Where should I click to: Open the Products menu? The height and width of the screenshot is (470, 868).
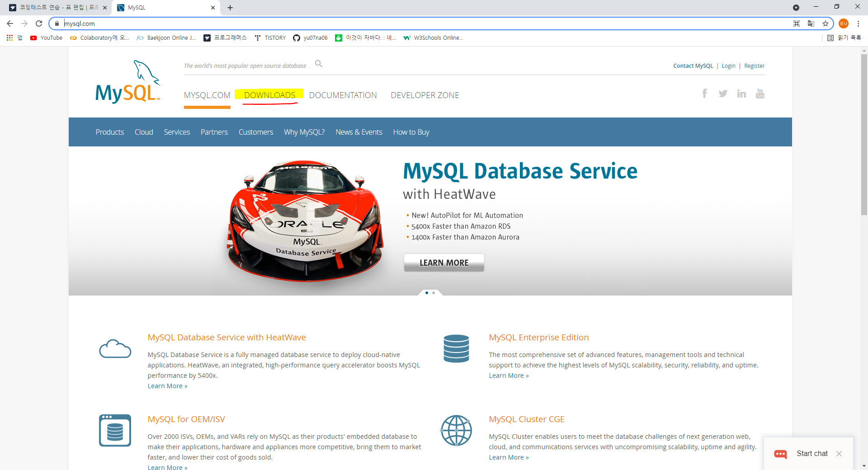coord(110,132)
